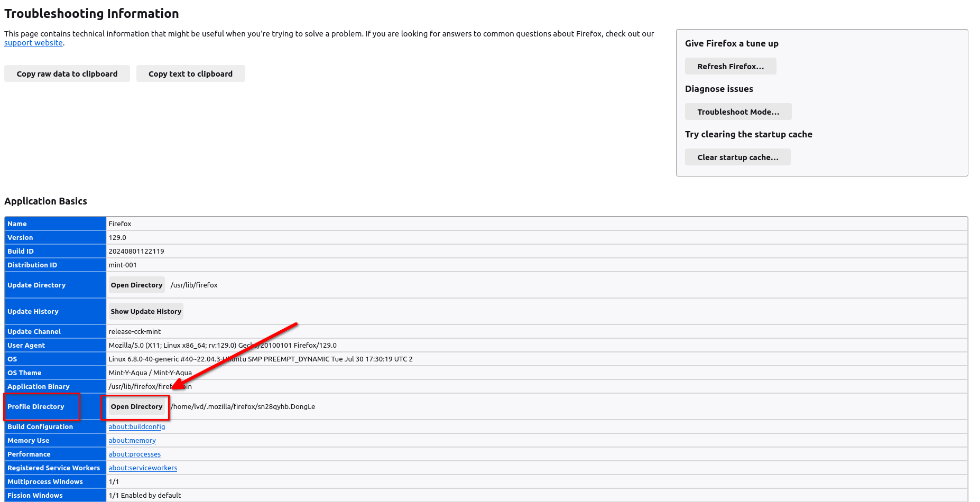Click the User Agent header cell

[x=56, y=345]
